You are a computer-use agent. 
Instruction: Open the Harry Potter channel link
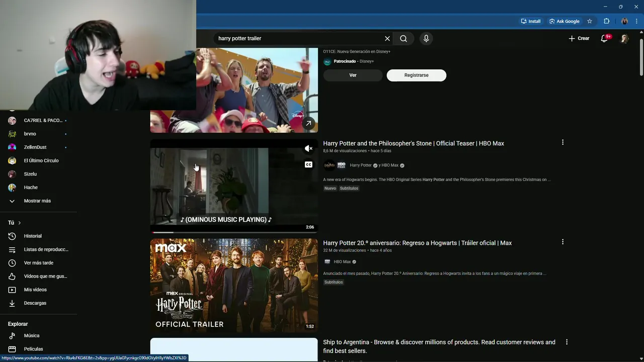coord(361,165)
